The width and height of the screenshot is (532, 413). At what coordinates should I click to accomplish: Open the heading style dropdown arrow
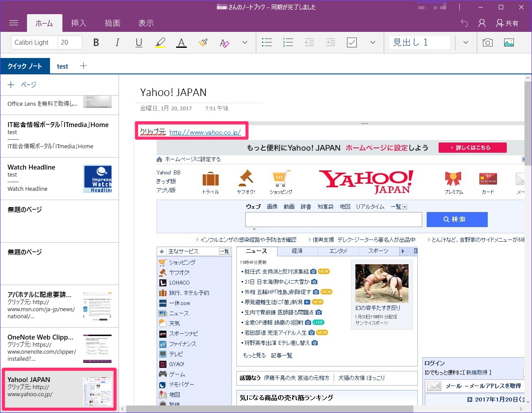pyautogui.click(x=466, y=42)
